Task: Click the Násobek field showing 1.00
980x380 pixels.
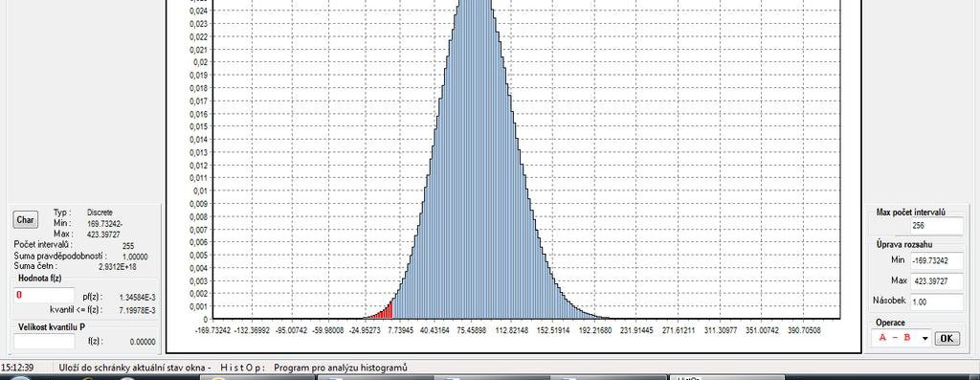Action: tap(936, 302)
